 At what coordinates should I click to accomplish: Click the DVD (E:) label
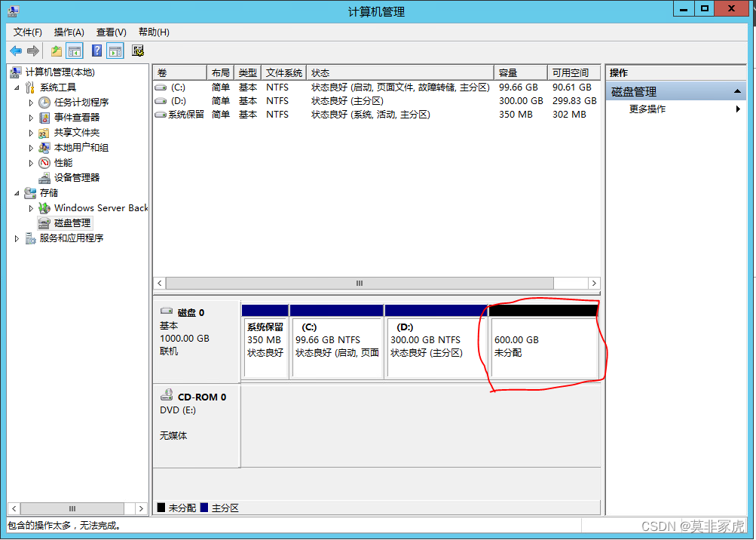177,410
